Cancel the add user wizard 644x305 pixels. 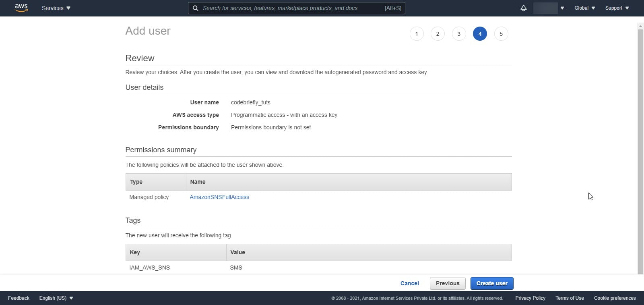[410, 283]
